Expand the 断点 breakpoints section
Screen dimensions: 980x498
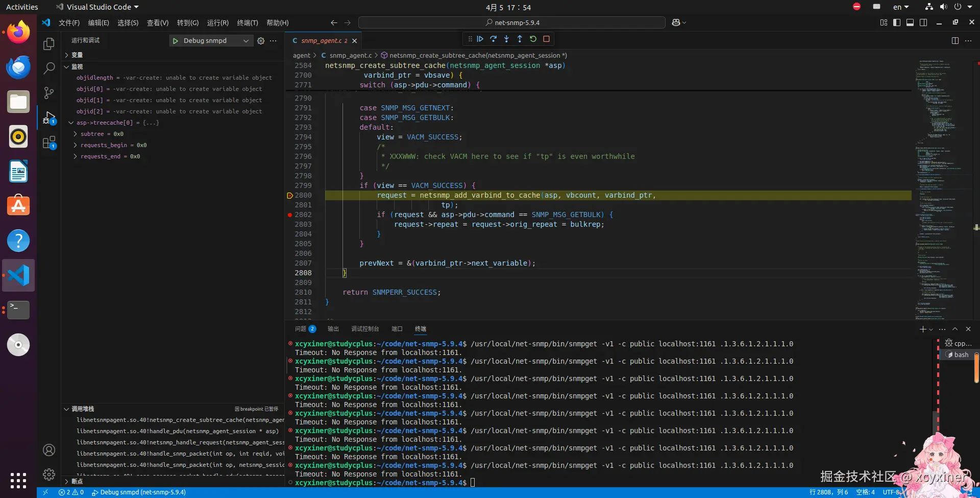[77, 481]
